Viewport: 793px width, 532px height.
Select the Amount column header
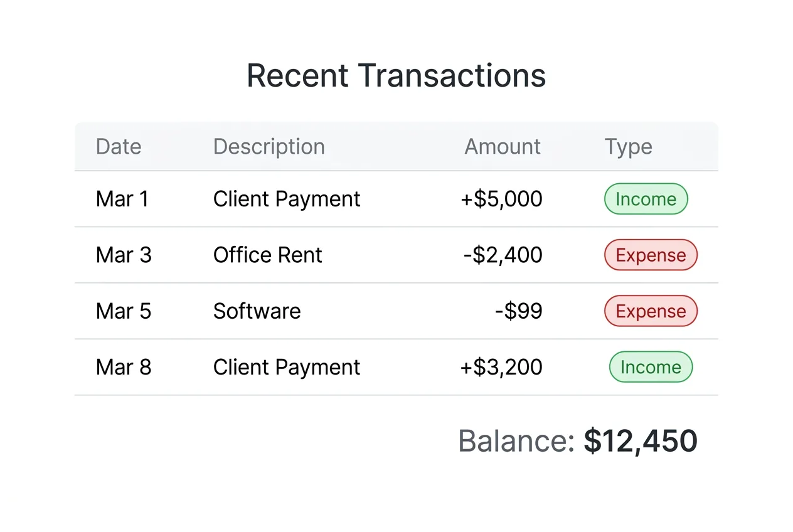pos(502,146)
